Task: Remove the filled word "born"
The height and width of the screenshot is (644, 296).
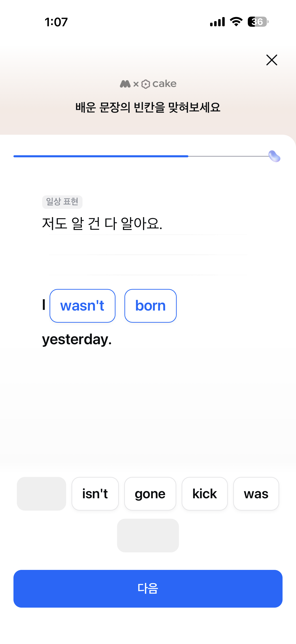Action: pos(150,306)
